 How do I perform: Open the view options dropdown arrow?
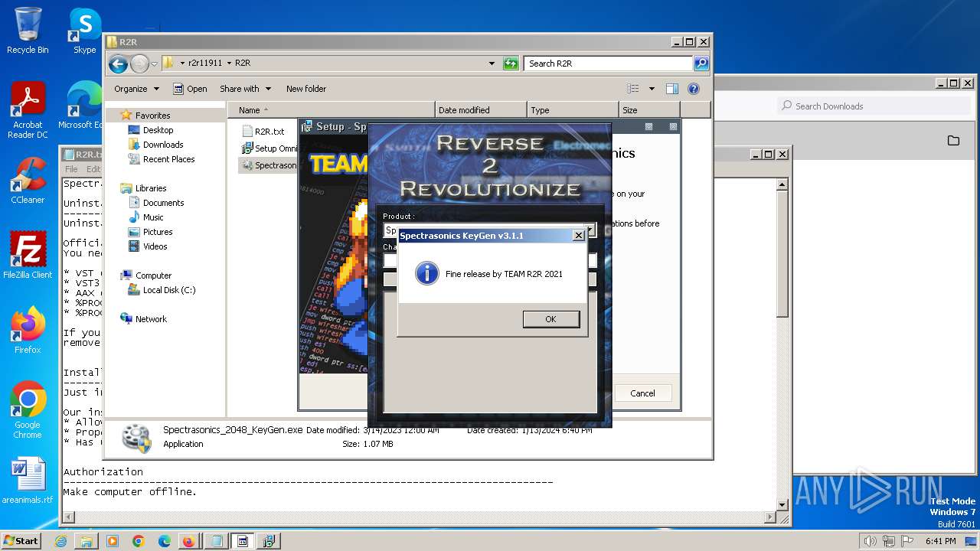pos(652,89)
